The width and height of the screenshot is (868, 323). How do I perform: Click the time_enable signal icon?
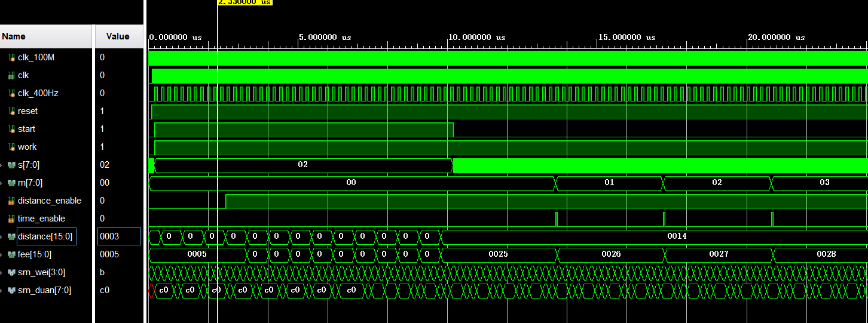click(x=11, y=219)
